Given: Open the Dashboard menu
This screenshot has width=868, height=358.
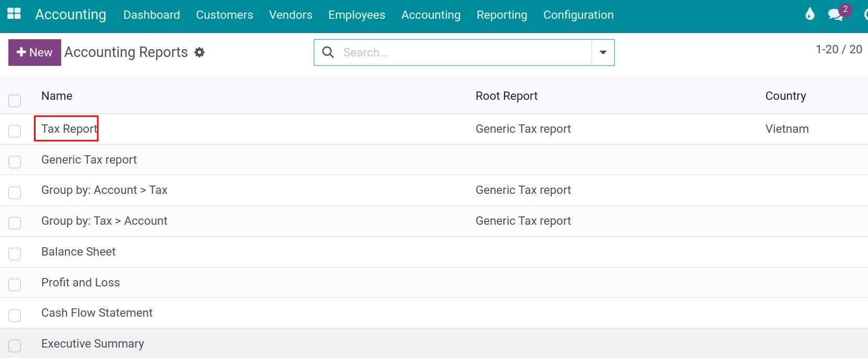Looking at the screenshot, I should click(x=152, y=15).
